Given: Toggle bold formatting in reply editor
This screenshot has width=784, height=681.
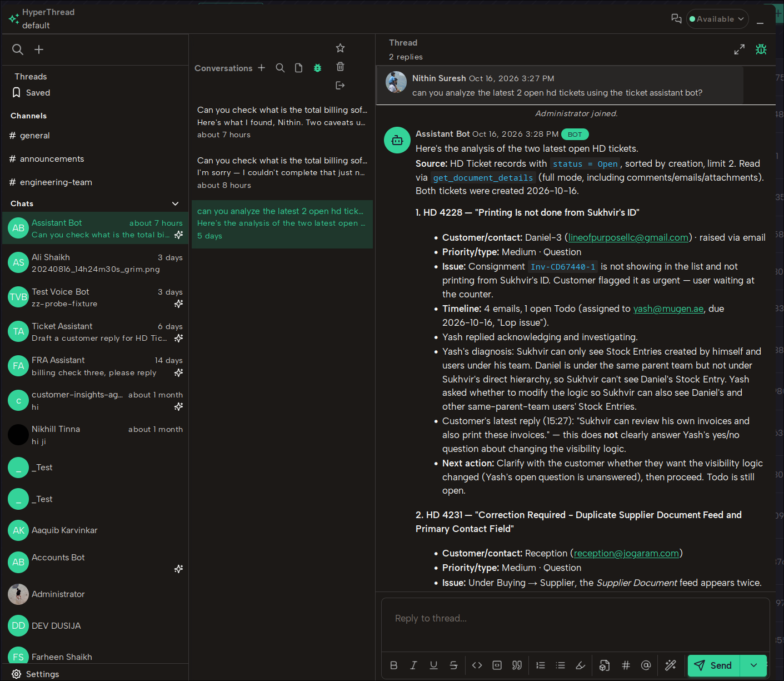Looking at the screenshot, I should pos(394,665).
